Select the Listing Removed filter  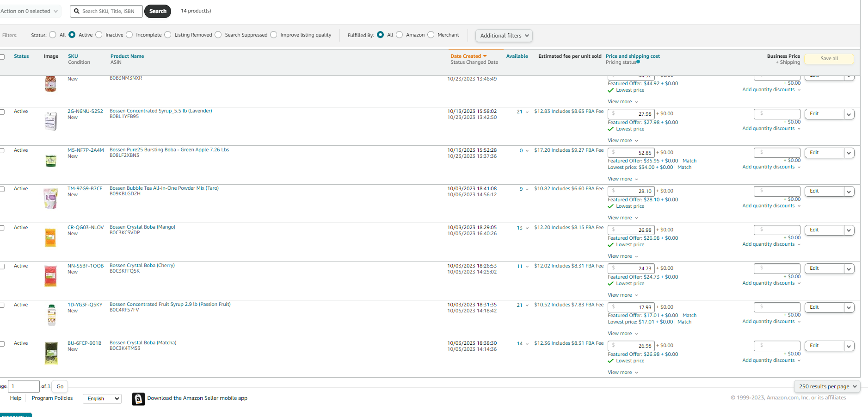pyautogui.click(x=168, y=35)
